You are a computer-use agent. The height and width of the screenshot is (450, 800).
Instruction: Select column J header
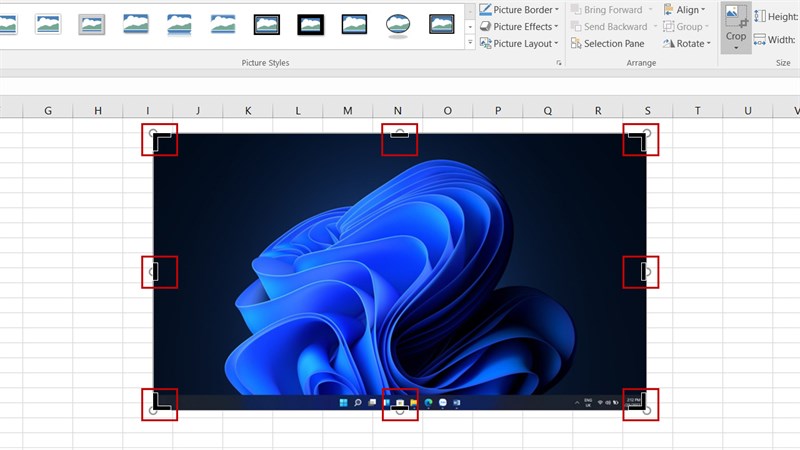(x=198, y=111)
